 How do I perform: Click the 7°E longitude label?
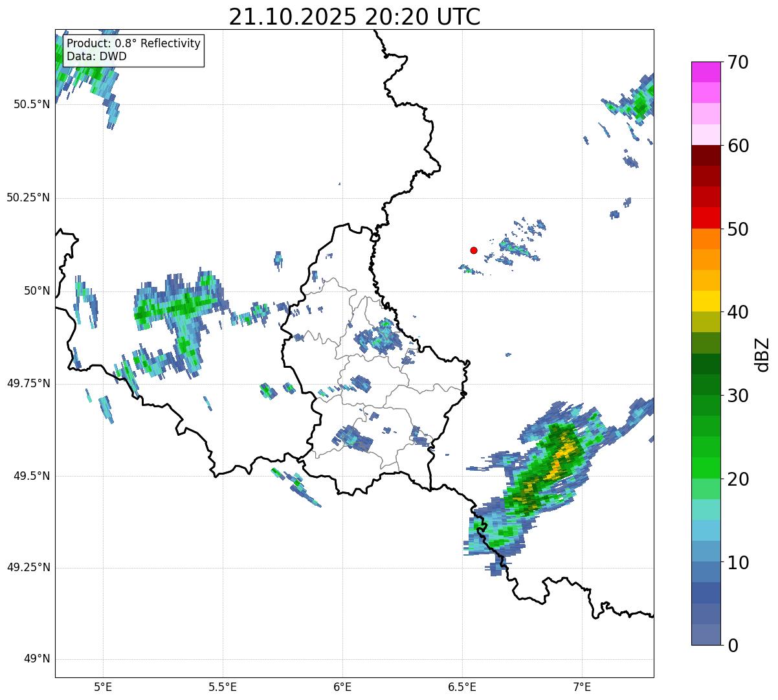pyautogui.click(x=582, y=686)
